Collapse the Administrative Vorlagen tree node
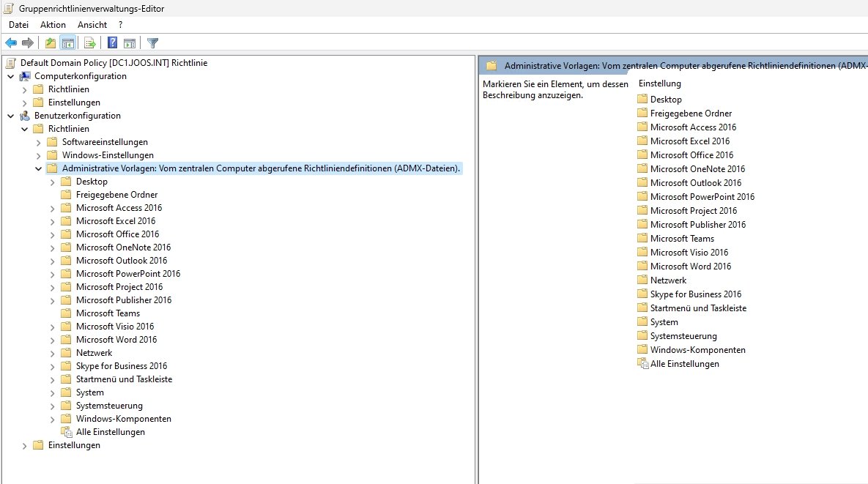The image size is (868, 484). pos(38,168)
